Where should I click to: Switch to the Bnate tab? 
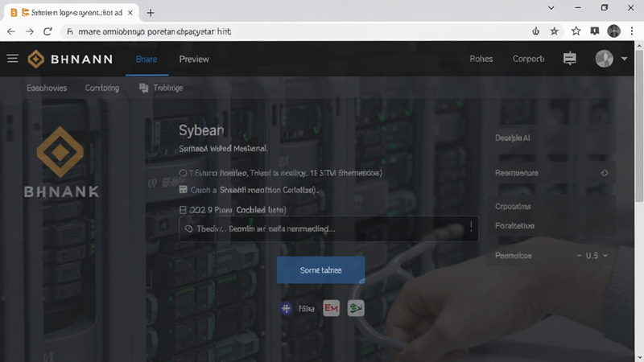(x=147, y=59)
